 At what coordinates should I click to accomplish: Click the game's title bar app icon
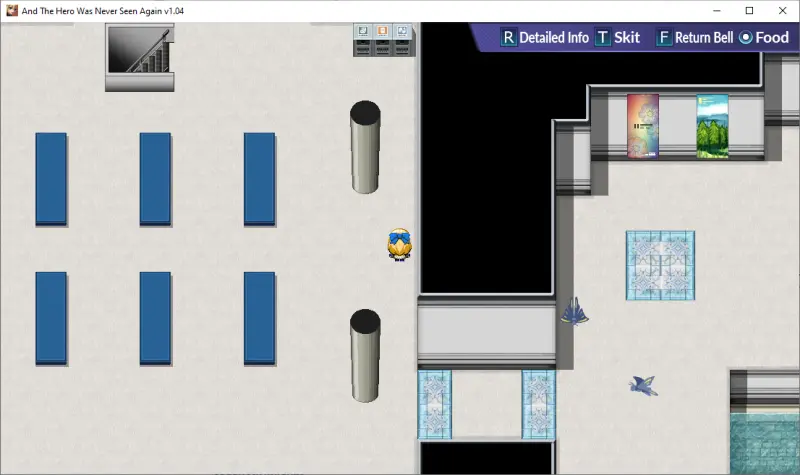11,10
